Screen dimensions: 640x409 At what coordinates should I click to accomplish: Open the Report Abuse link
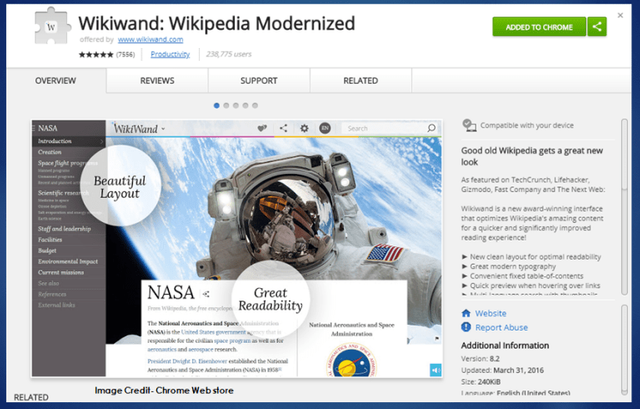[x=501, y=327]
